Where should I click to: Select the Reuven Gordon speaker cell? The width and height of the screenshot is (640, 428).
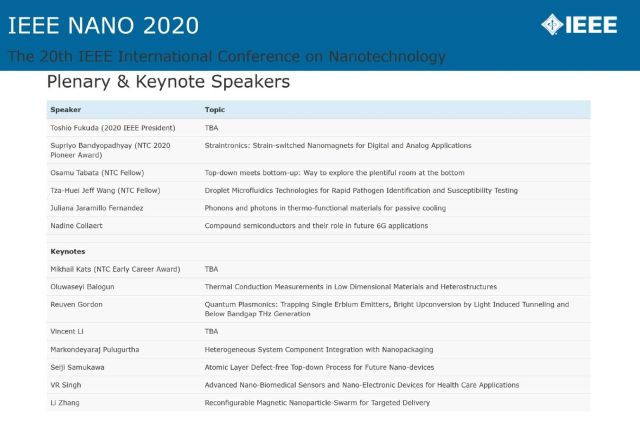76,304
